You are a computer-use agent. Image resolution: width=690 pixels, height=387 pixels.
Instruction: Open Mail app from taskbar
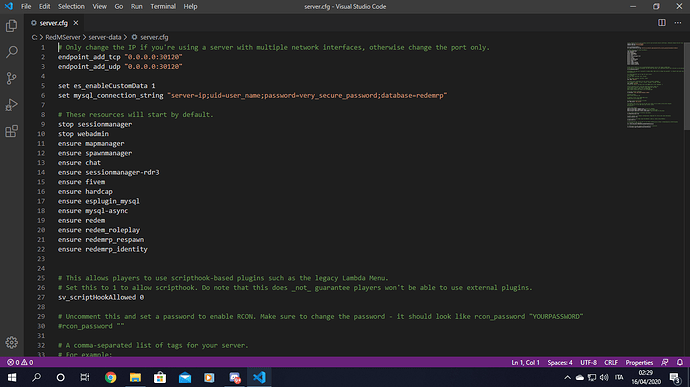click(185, 377)
